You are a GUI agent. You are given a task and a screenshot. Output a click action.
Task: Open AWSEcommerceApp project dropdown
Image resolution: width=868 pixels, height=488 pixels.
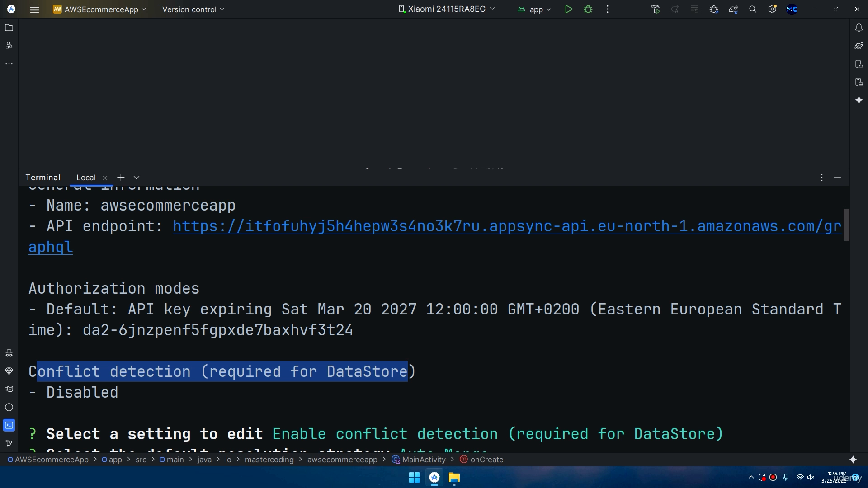(x=99, y=9)
